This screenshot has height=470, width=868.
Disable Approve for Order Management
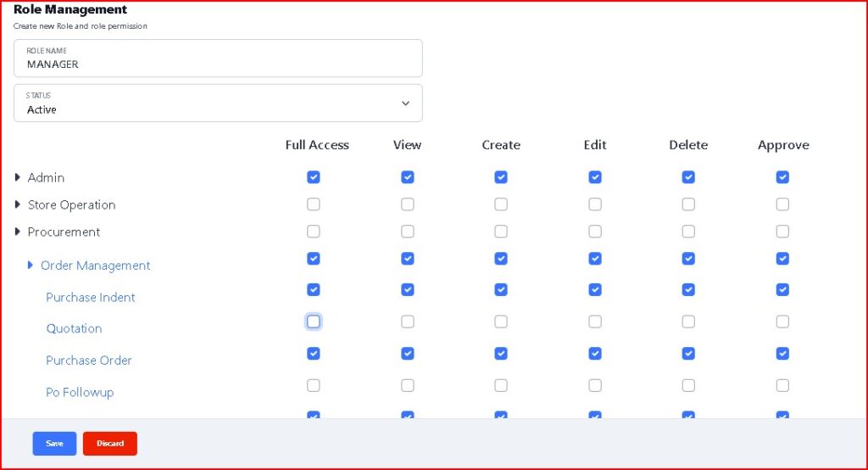pos(782,259)
